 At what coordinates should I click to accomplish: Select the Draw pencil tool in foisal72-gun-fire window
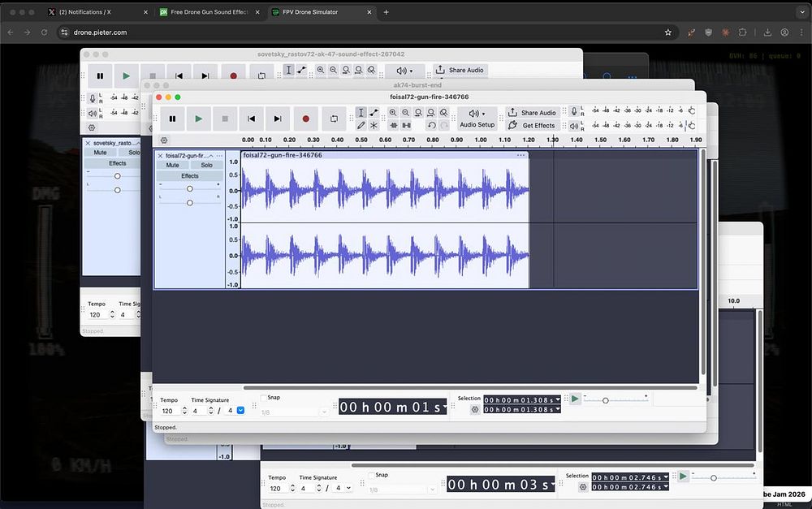[x=361, y=126]
